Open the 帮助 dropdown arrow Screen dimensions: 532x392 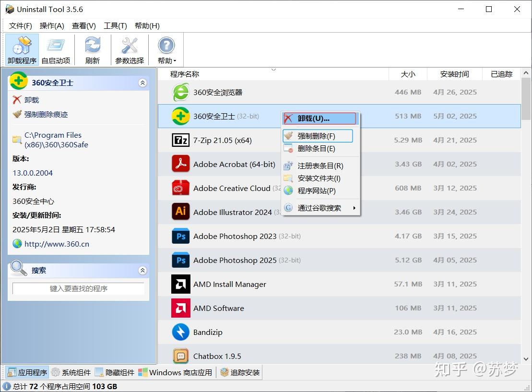[x=176, y=60]
